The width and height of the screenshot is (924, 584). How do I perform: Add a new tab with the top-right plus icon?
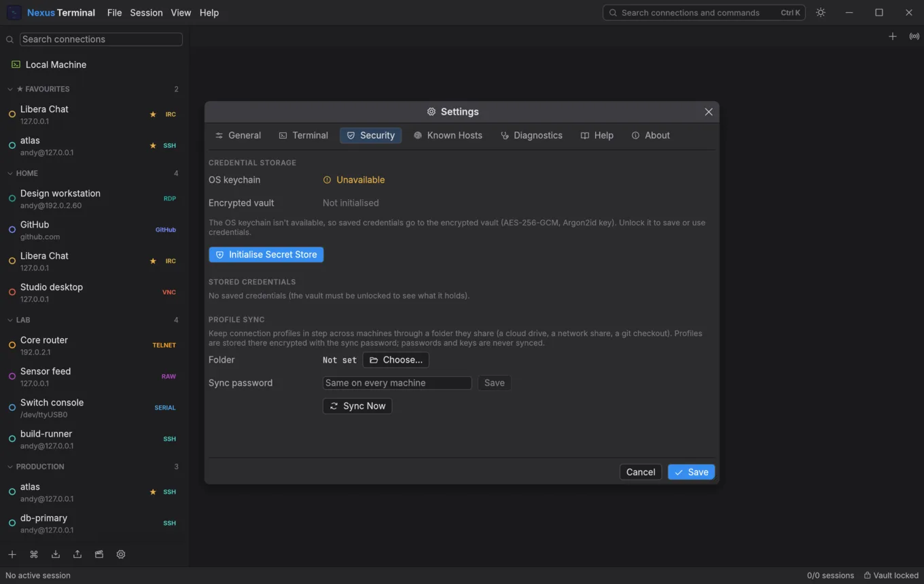(x=893, y=37)
